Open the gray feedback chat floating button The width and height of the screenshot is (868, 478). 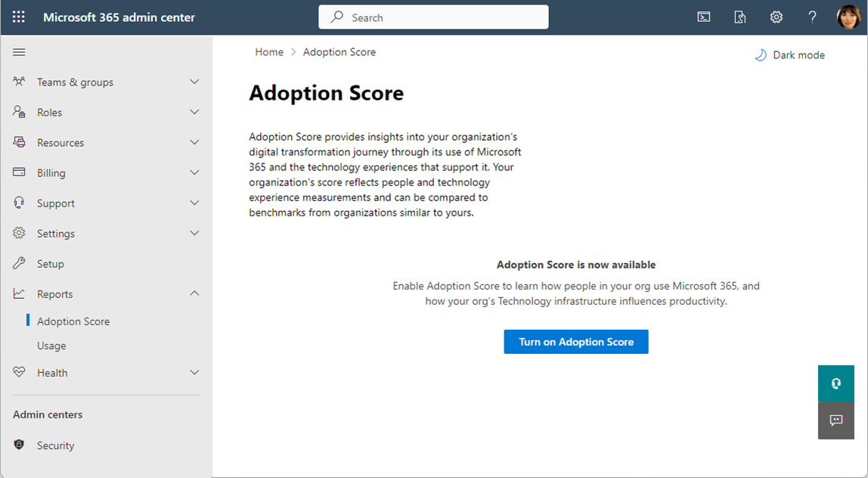pos(836,421)
